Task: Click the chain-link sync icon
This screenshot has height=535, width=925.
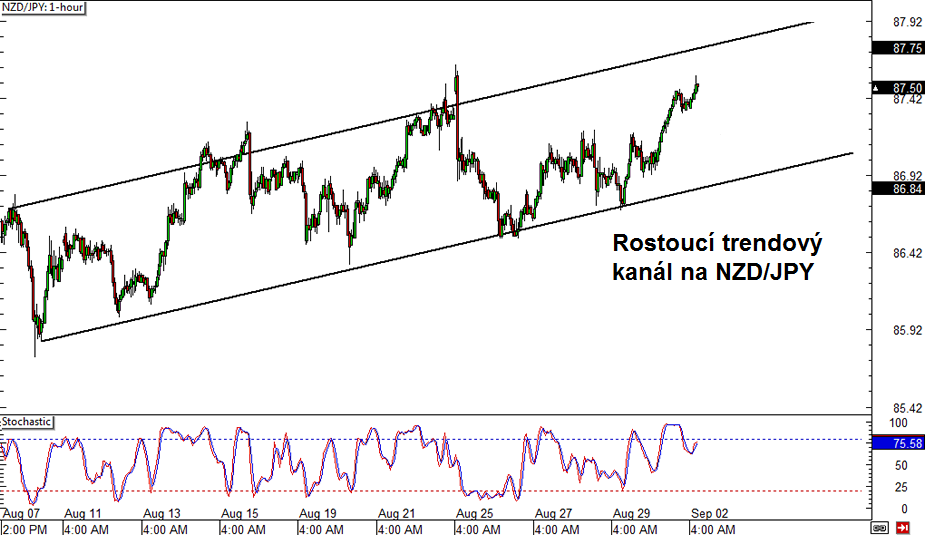Action: tap(880, 527)
